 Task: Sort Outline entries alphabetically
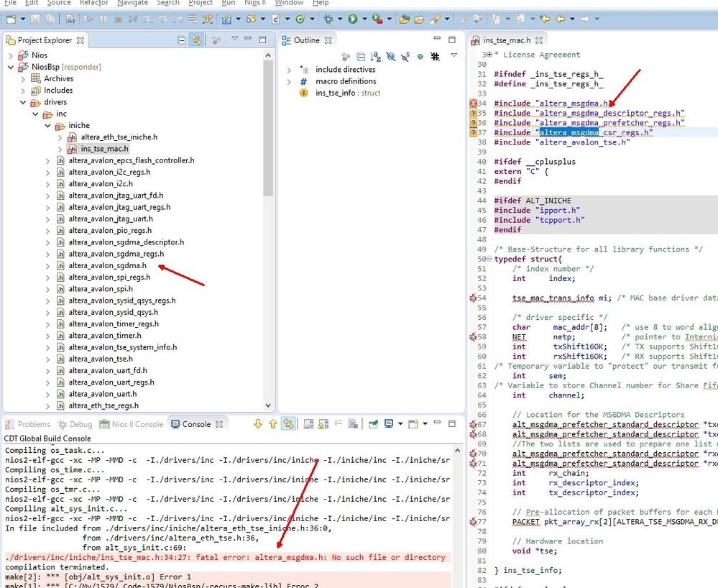pos(375,56)
